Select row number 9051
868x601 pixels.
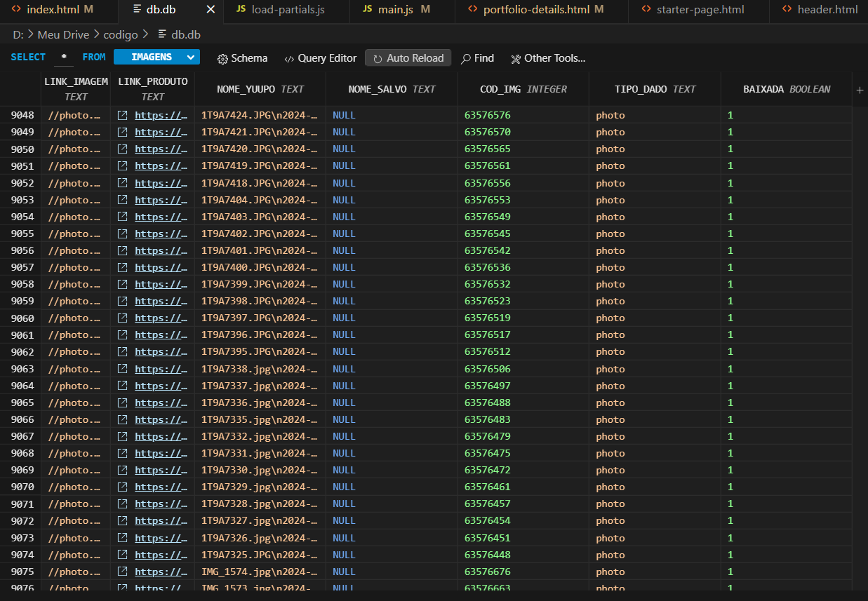[22, 166]
